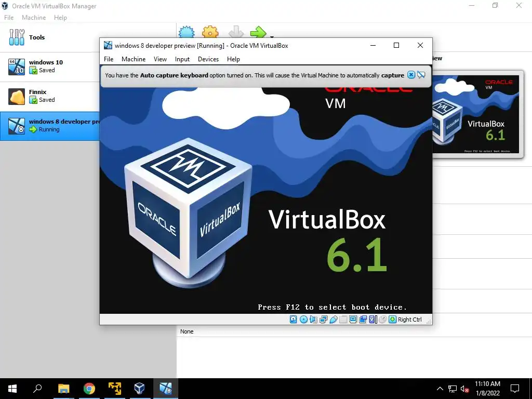Select the Finnix virtual machine entry
532x399 pixels.
tap(49, 96)
